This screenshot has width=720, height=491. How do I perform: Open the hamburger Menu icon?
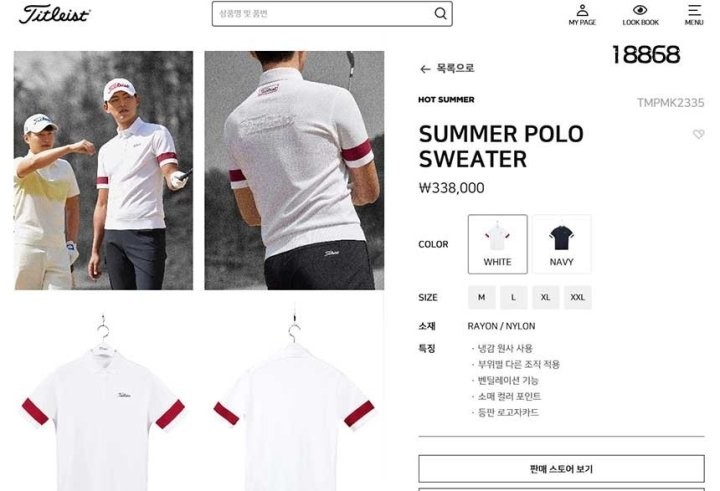pyautogui.click(x=694, y=10)
